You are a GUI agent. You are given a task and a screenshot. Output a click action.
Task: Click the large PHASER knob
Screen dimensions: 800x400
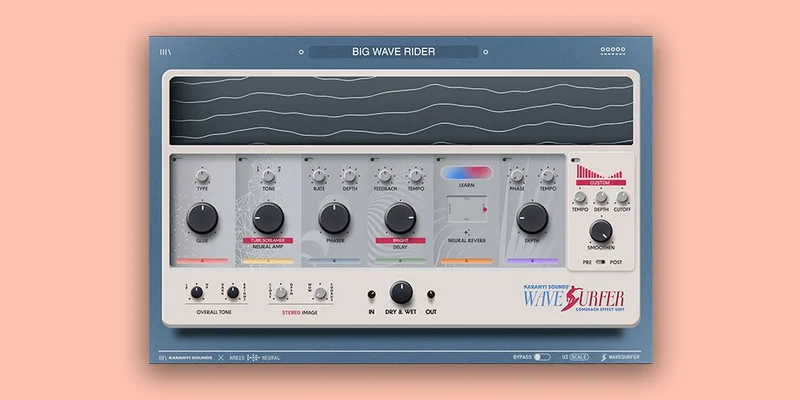pyautogui.click(x=334, y=218)
